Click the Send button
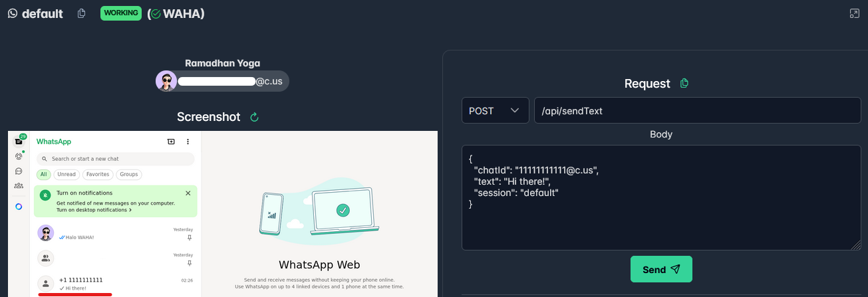Image resolution: width=868 pixels, height=297 pixels. (661, 269)
